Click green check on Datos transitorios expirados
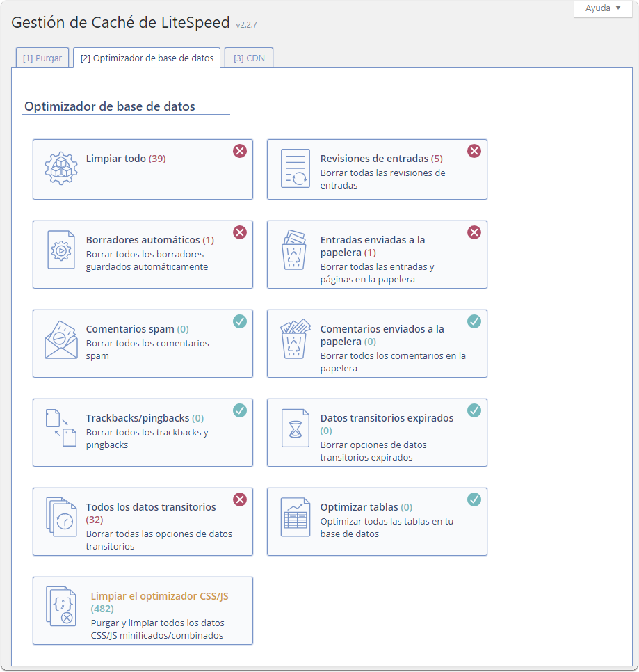This screenshot has width=639, height=672. (x=474, y=410)
